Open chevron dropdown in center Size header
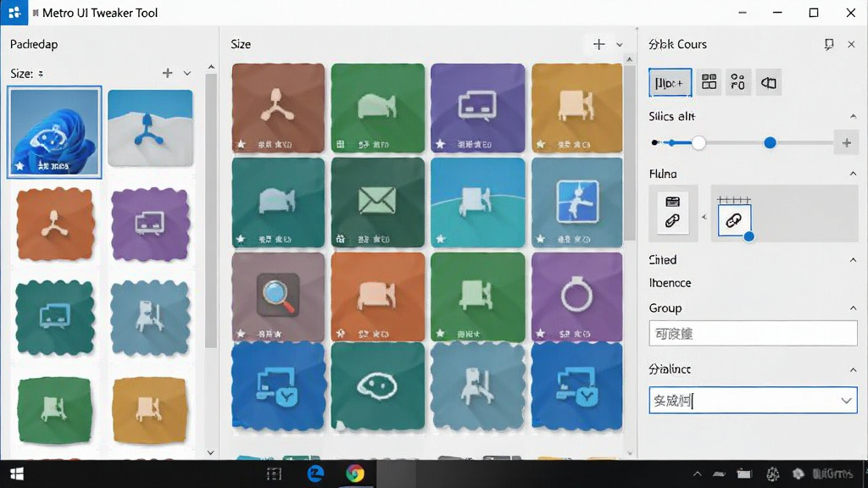 [620, 45]
